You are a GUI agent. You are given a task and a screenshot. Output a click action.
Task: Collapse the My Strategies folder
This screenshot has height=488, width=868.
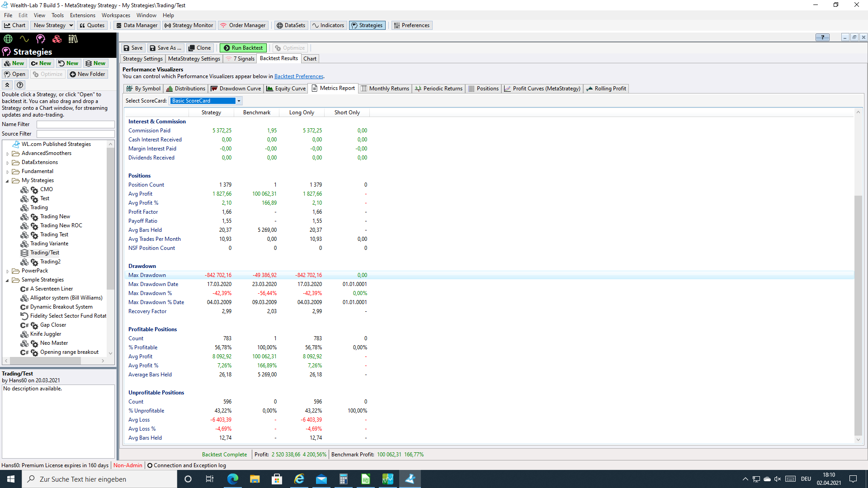(8, 181)
